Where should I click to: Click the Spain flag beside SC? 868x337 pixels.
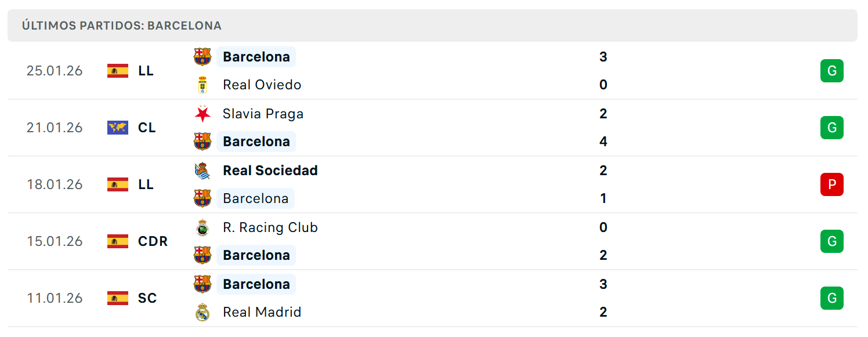click(x=118, y=298)
